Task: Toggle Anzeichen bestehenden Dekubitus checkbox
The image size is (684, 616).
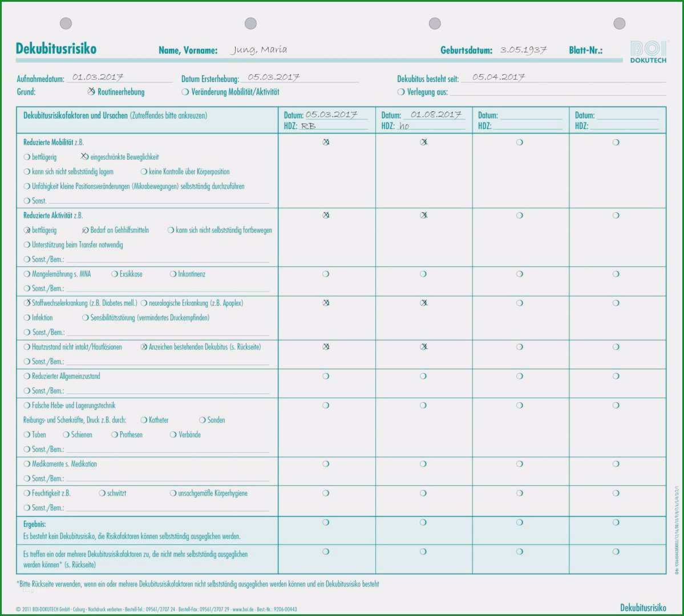Action: (x=144, y=347)
